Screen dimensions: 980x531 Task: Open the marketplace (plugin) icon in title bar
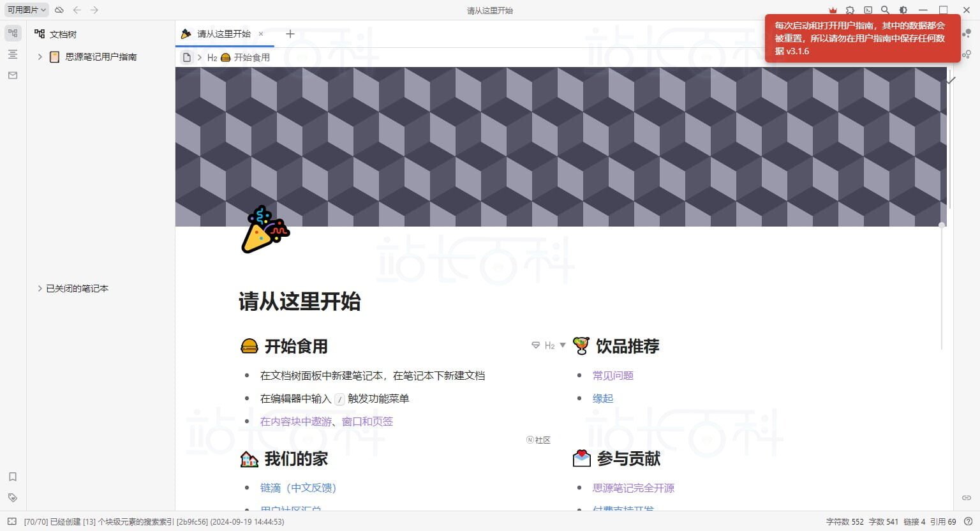coord(850,10)
